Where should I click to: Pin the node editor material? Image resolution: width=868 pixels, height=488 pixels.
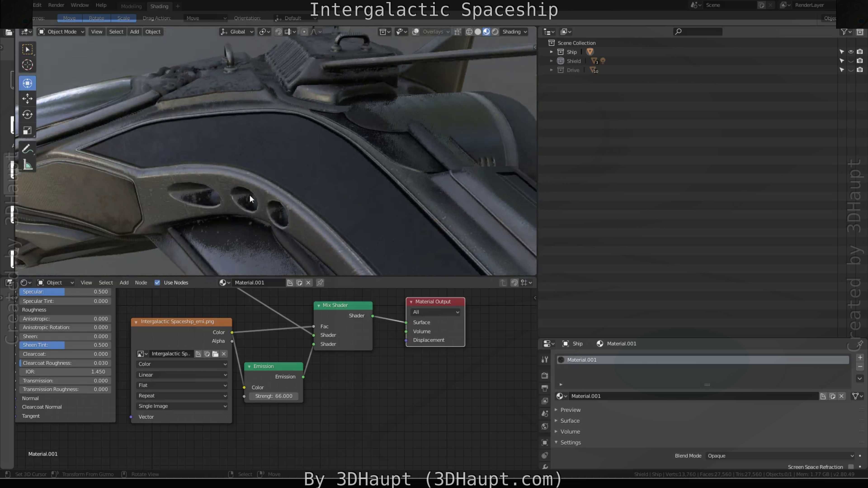coord(320,283)
